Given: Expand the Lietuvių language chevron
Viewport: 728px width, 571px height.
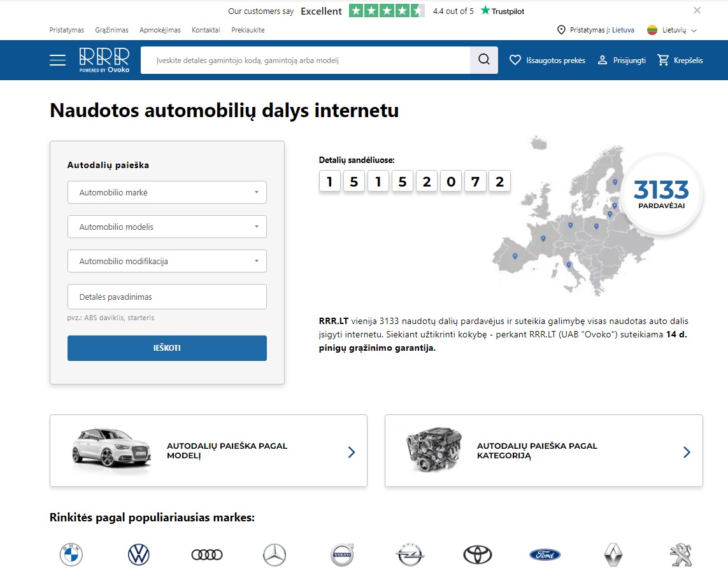Looking at the screenshot, I should (694, 31).
